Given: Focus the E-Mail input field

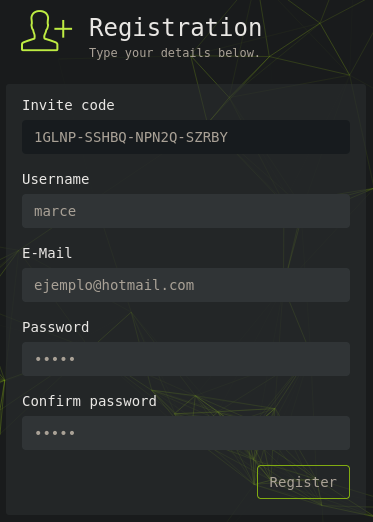Looking at the screenshot, I should 186,285.
